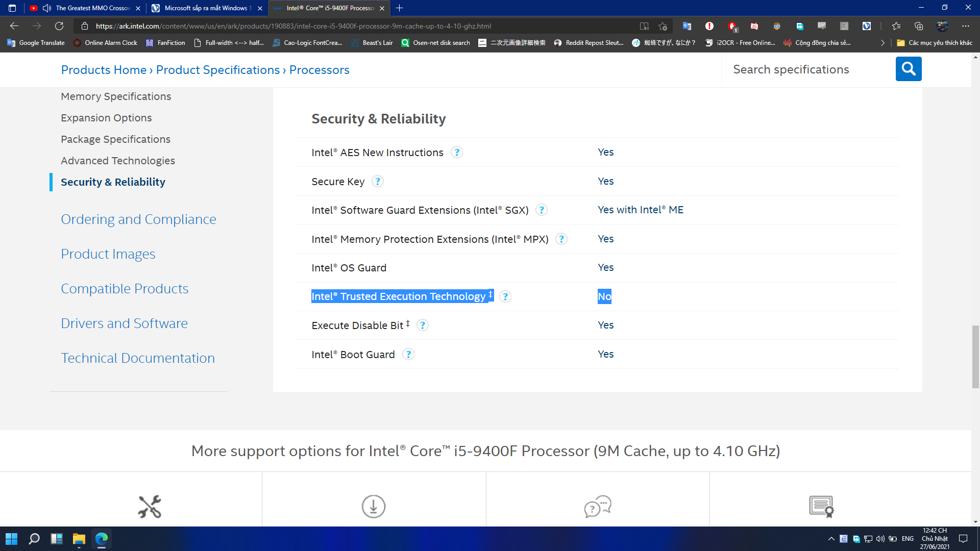Jump to Memory Specifications section

[116, 96]
